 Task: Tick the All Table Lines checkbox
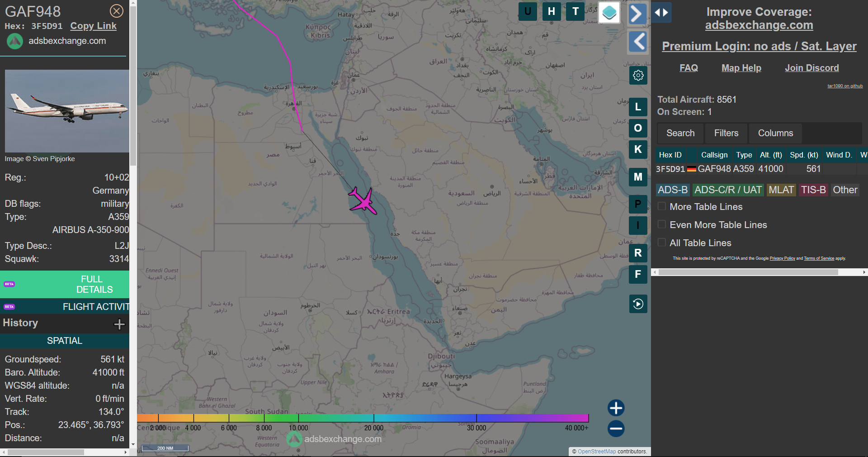[662, 243]
